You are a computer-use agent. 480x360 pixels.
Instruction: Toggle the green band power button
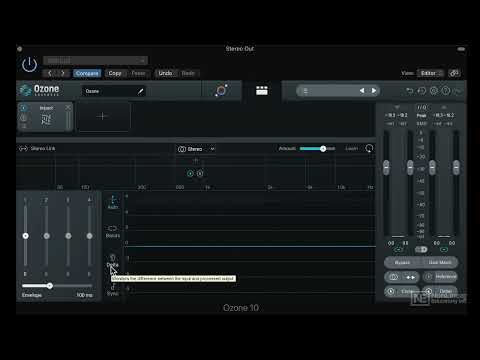tap(190, 173)
